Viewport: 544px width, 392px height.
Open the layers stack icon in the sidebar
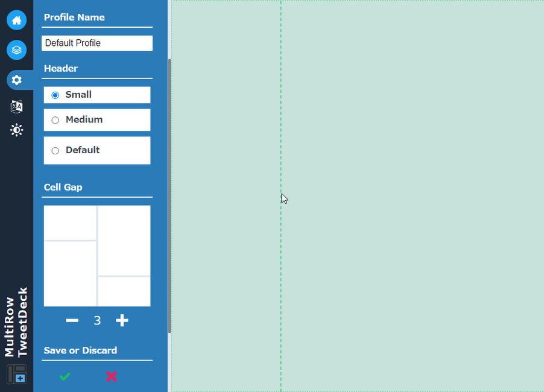(16, 50)
